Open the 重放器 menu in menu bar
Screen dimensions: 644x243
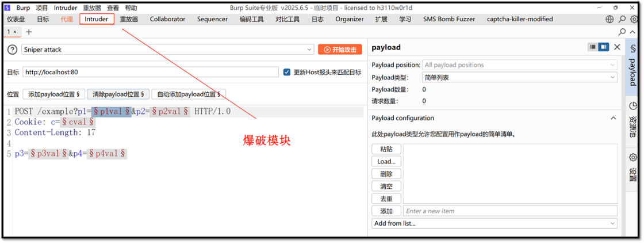point(92,8)
